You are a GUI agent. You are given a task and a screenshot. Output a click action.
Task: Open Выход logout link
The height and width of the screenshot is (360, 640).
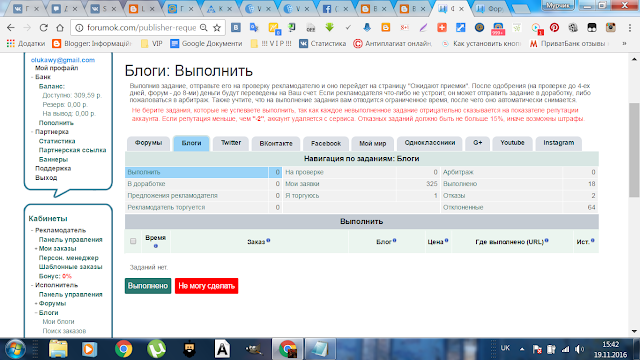coord(46,178)
